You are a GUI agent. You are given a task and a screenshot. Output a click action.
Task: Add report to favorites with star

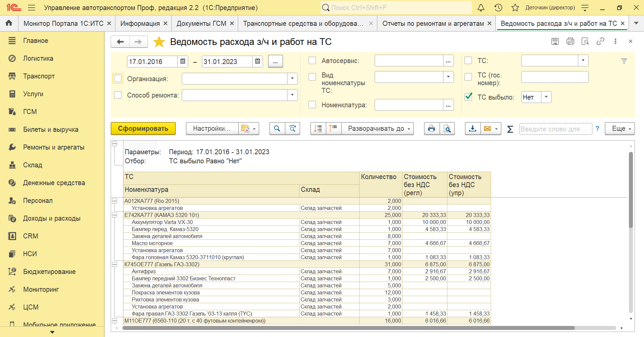coord(159,42)
